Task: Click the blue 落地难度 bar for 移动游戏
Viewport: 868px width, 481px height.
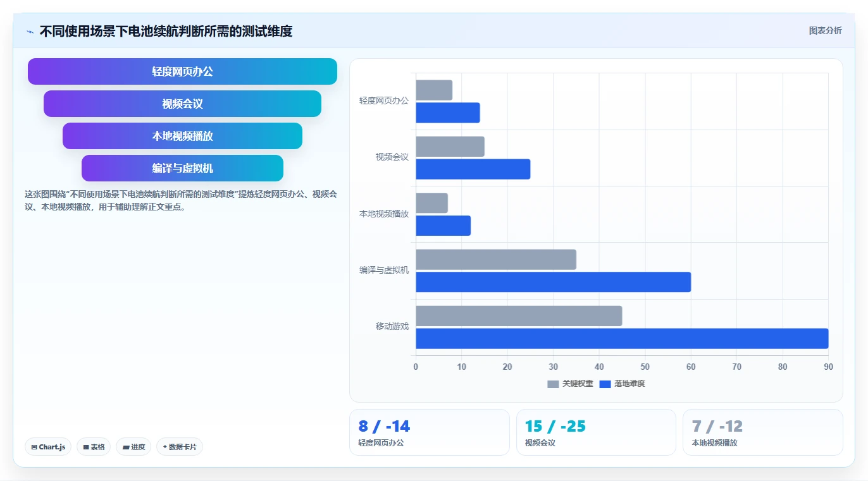Action: coord(622,339)
